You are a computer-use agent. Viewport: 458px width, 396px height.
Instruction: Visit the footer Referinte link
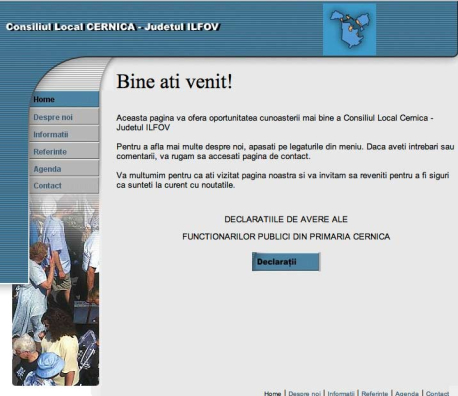[375, 393]
